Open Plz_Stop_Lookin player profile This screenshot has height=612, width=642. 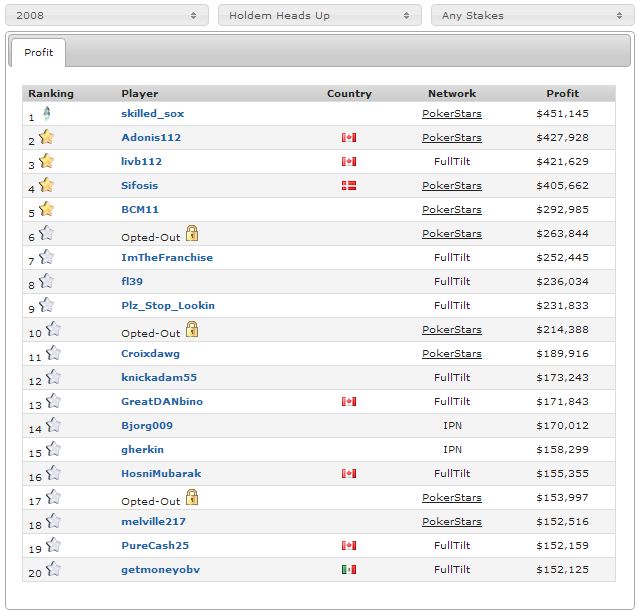(168, 306)
